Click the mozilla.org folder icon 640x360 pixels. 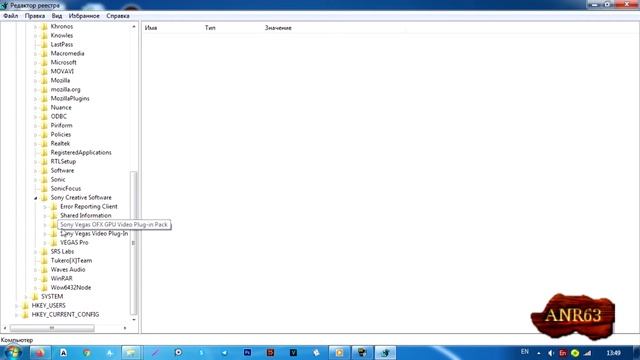point(44,89)
